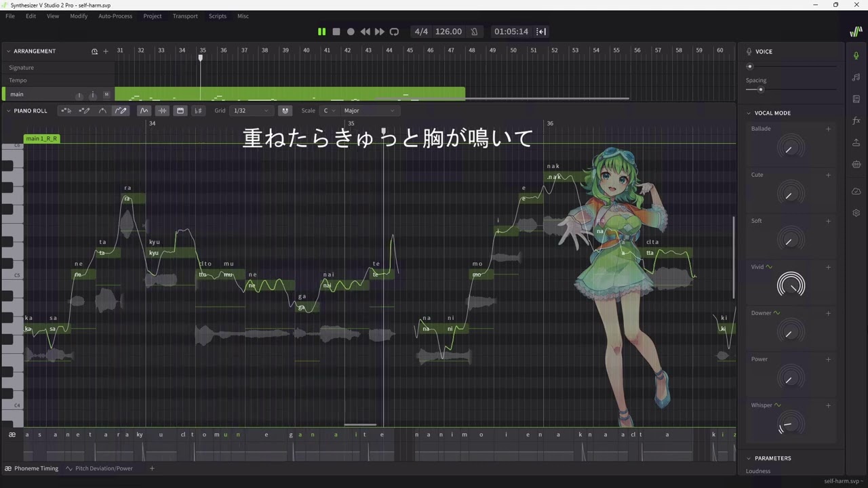Toggle loop playback

pos(394,32)
